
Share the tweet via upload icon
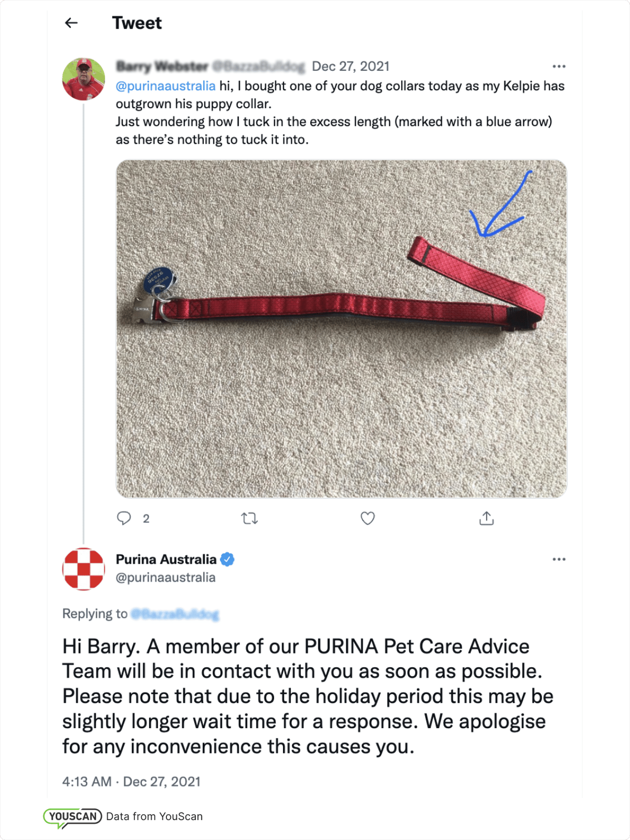(x=486, y=518)
